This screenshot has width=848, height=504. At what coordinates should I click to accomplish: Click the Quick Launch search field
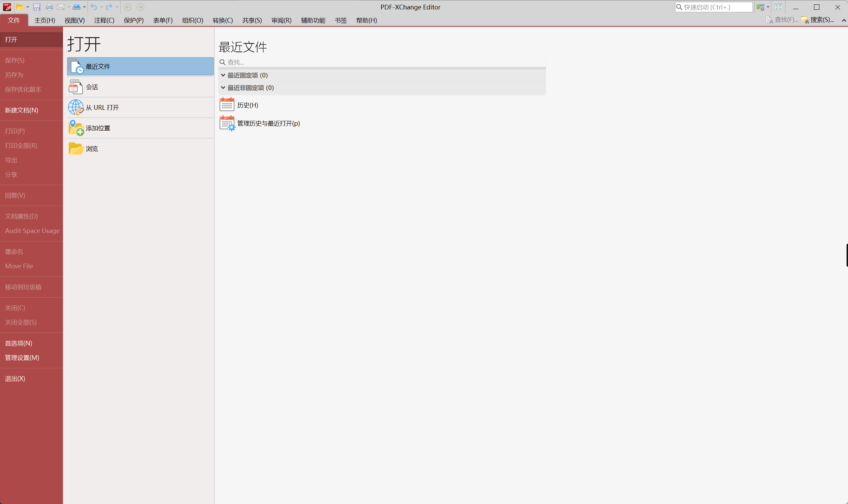[x=714, y=7]
